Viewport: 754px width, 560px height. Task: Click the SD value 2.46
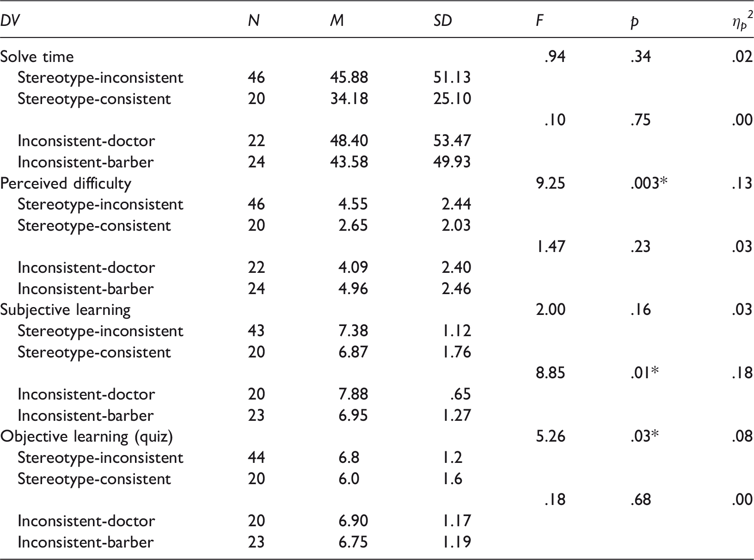(x=457, y=289)
